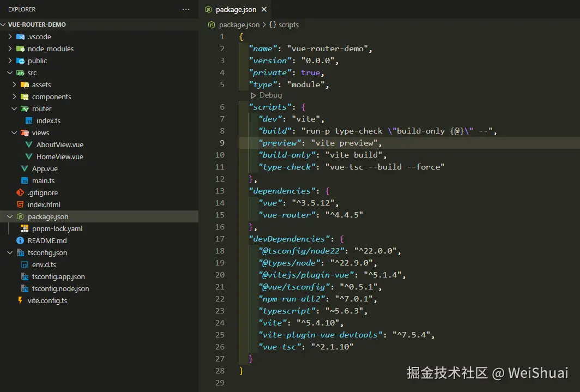Open Explorer more actions ellipsis menu
The image size is (580, 392).
coord(186,9)
